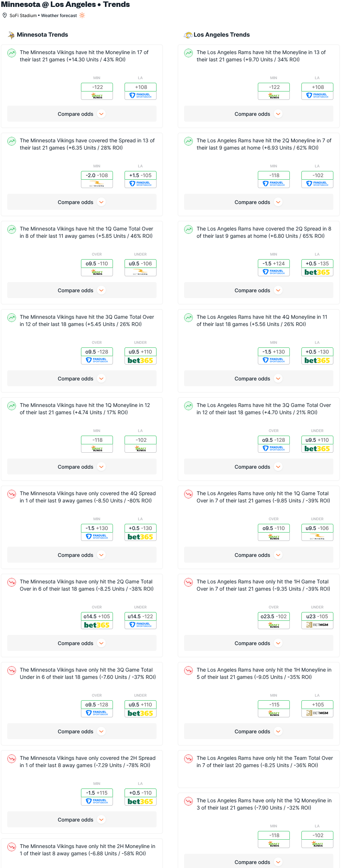Viewport: 341px width, 868px height.
Task: Select the -2.0 -108 BetRivers spread odds
Action: coord(97,179)
